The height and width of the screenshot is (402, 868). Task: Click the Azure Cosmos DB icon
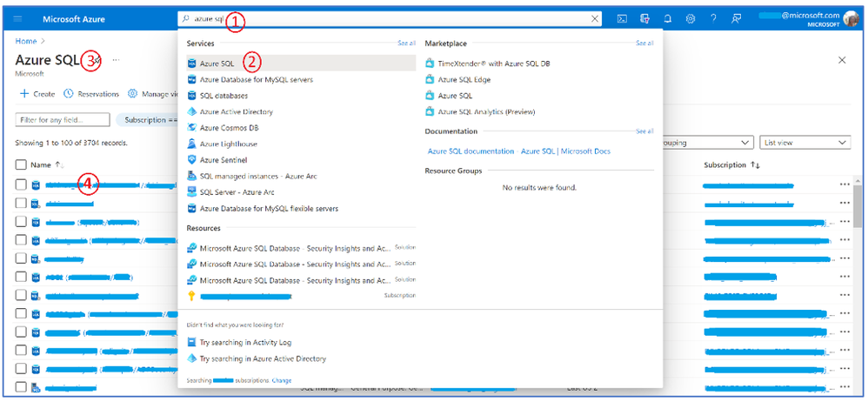tap(192, 128)
